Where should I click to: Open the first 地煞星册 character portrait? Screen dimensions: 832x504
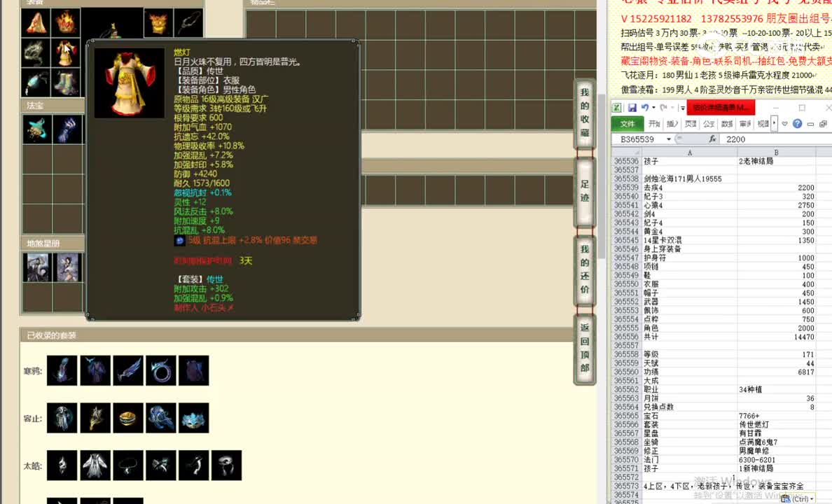pyautogui.click(x=37, y=267)
